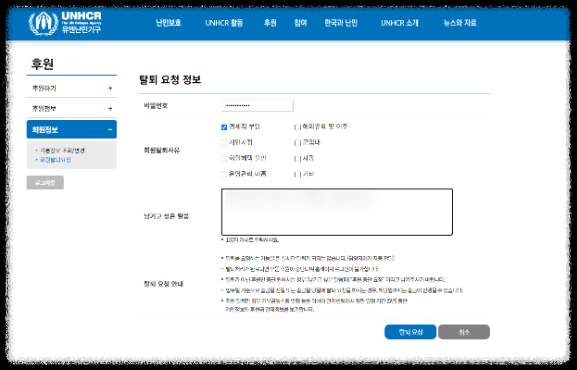Check the 해외유학 및 이주 checkbox
This screenshot has width=577, height=370.
click(297, 127)
